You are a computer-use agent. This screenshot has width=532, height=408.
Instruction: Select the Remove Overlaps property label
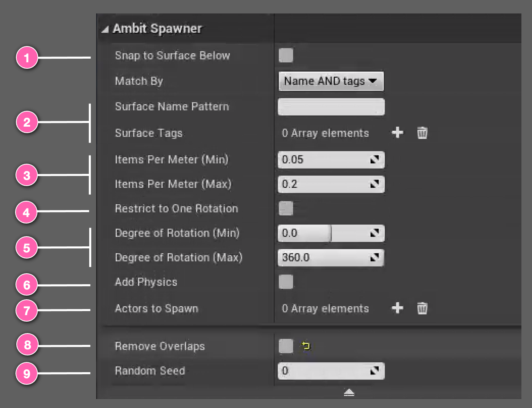point(160,347)
